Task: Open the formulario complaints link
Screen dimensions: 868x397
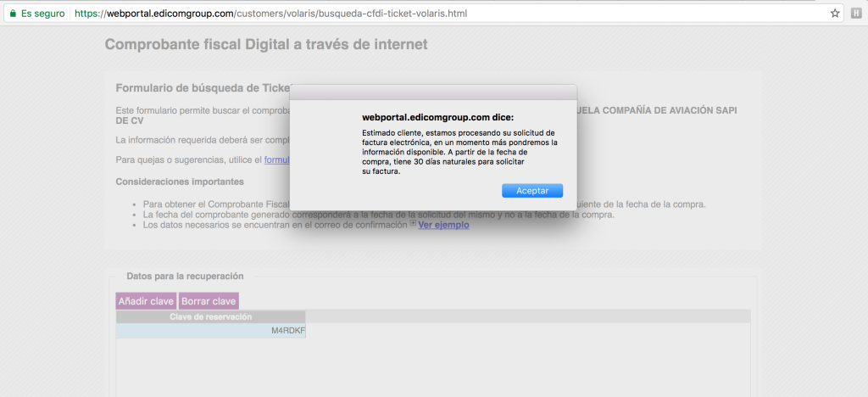Action: (277, 160)
